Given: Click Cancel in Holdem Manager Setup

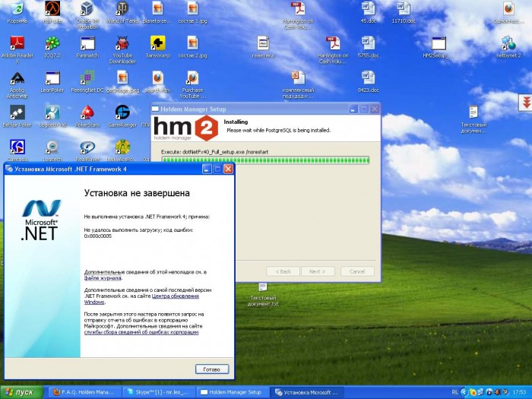Looking at the screenshot, I should coord(357,271).
